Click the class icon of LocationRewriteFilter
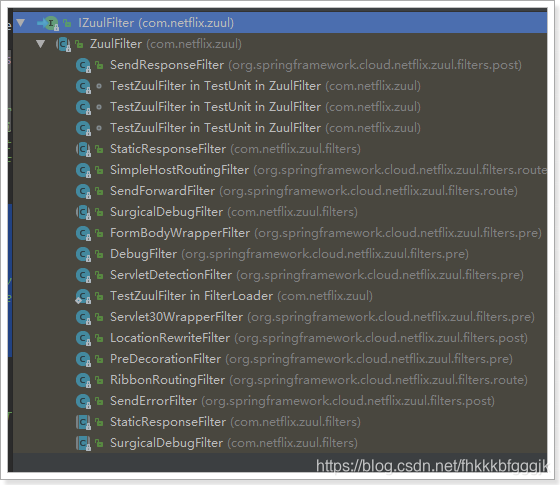Screen dimensions: 560x485 tap(83, 338)
